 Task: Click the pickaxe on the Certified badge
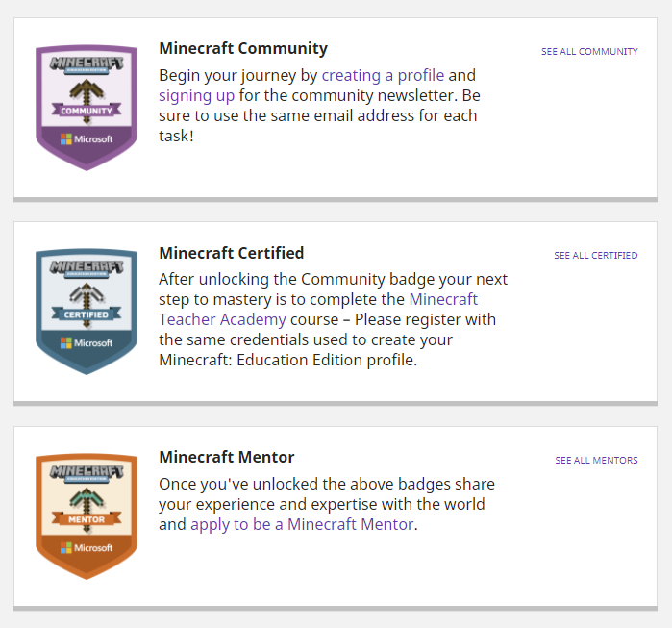(87, 294)
